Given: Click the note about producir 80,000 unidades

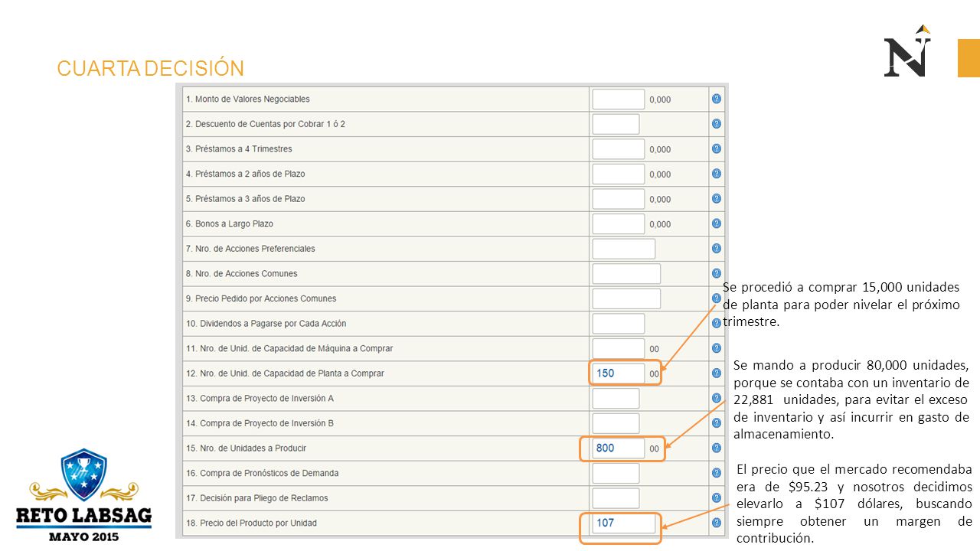Looking at the screenshot, I should 851,399.
